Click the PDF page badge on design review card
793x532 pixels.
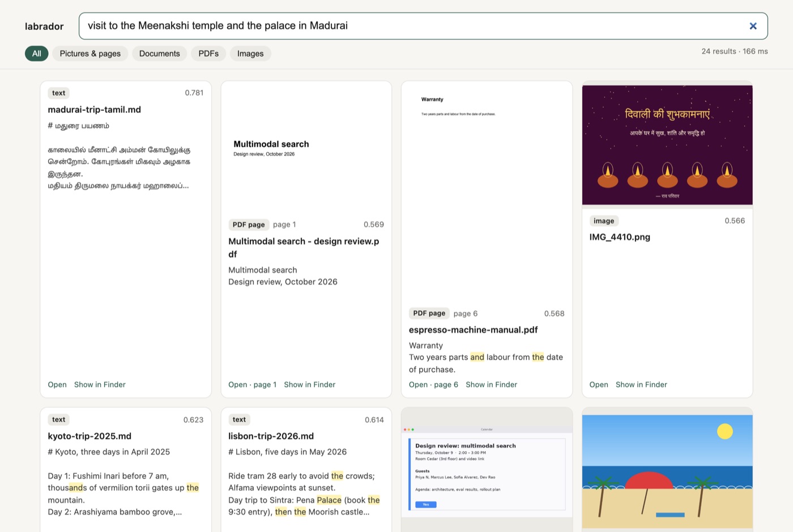click(x=249, y=225)
